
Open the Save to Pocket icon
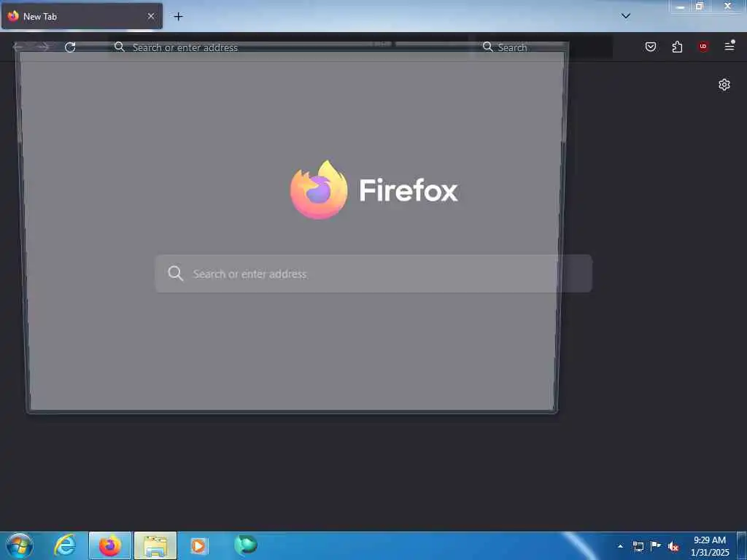pos(650,47)
